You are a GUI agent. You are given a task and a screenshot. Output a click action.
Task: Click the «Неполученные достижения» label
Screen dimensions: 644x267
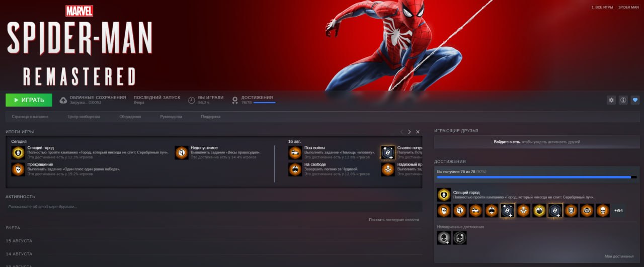click(x=460, y=227)
